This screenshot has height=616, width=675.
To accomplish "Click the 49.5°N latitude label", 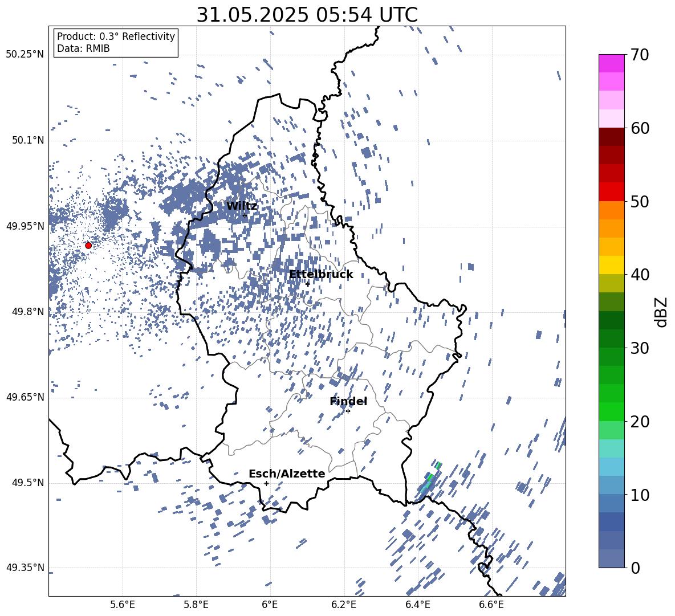I will 28,483.
